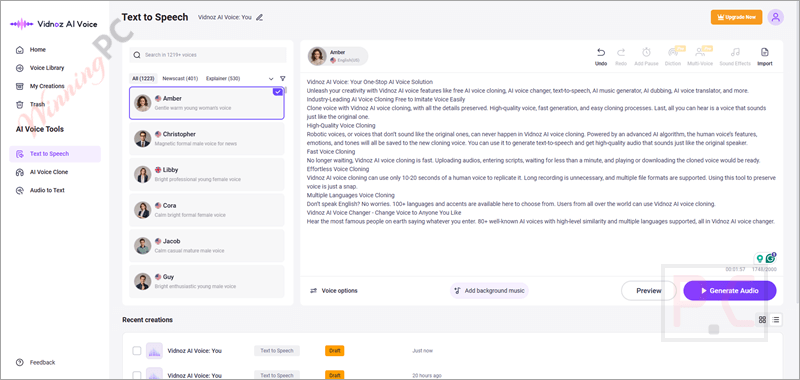The height and width of the screenshot is (380, 800).
Task: Edit the project title pencil icon
Action: pos(260,17)
